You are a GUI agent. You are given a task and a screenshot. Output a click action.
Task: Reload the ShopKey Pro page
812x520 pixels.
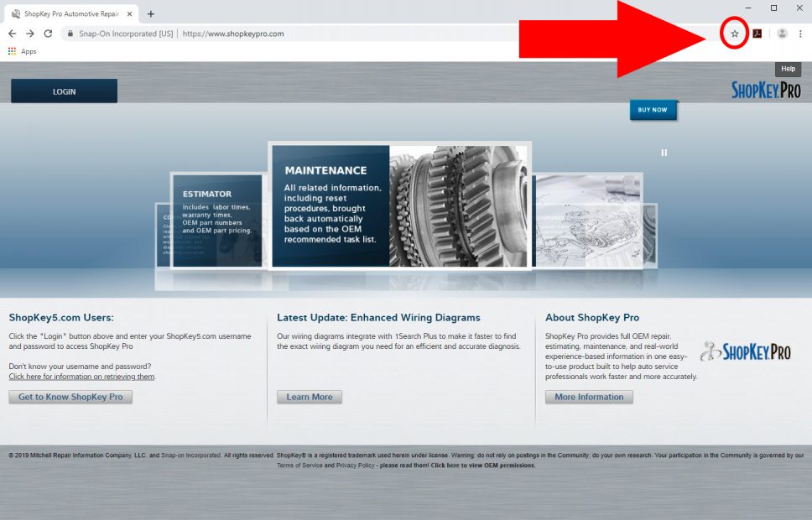pos(49,34)
